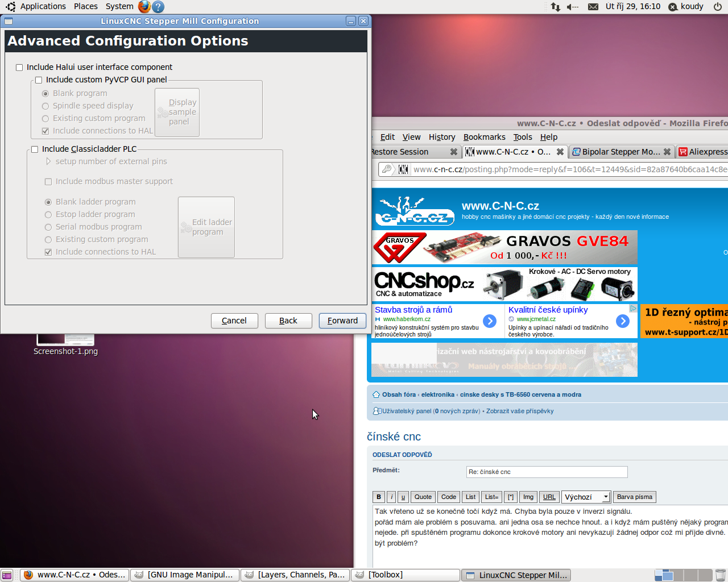Viewport: 728px width, 582px height.
Task: Click the power shutdown icon in top panel
Action: point(718,7)
